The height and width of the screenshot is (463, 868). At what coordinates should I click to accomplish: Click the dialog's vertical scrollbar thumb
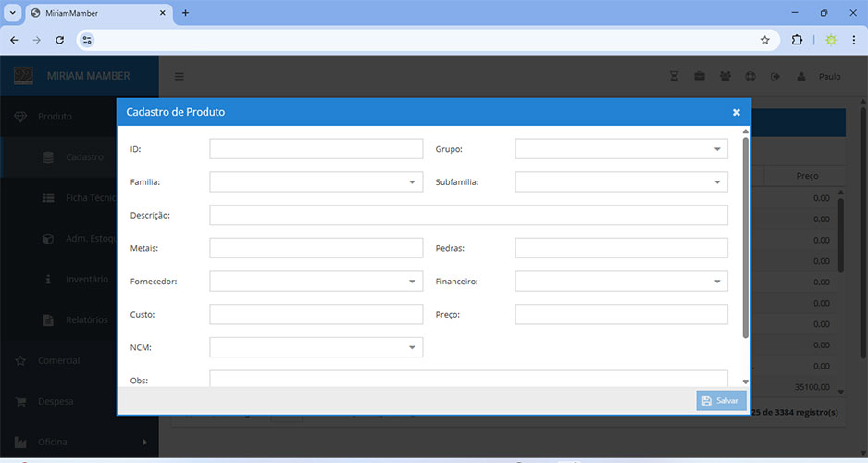[x=745, y=237]
